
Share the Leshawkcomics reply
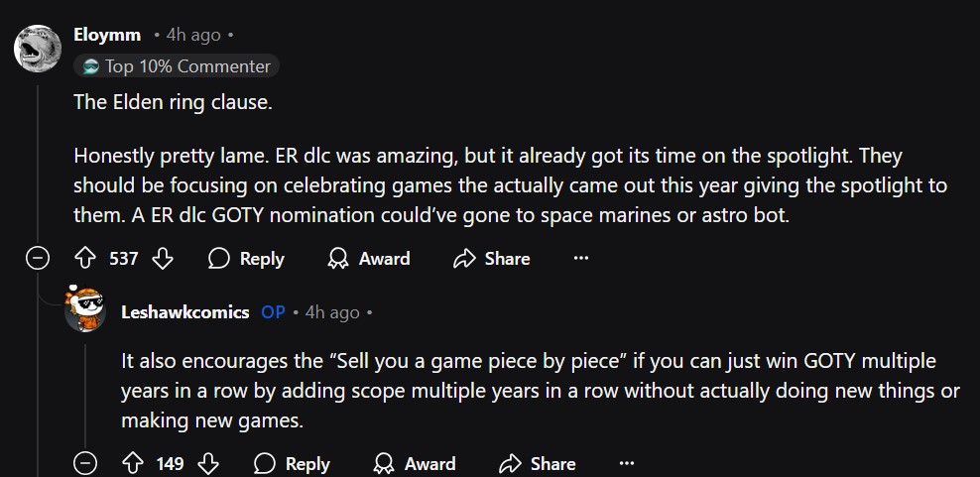point(538,463)
